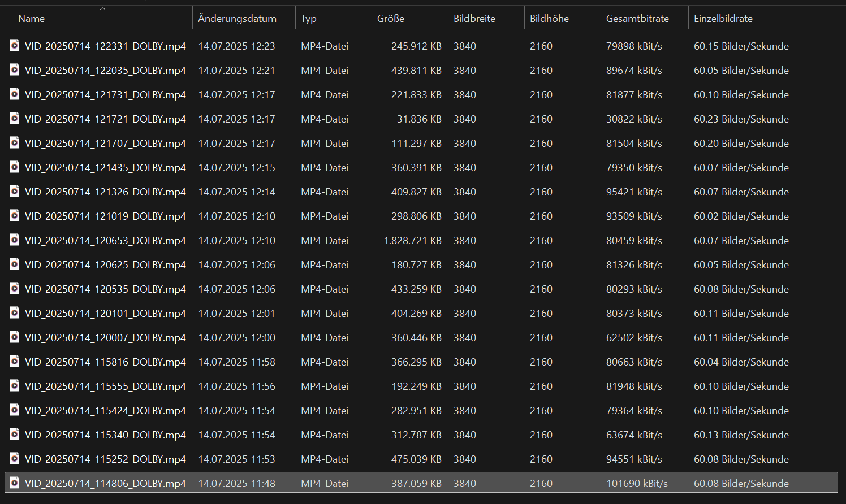Click the Bildbreite column header
846x504 pixels.
(474, 19)
